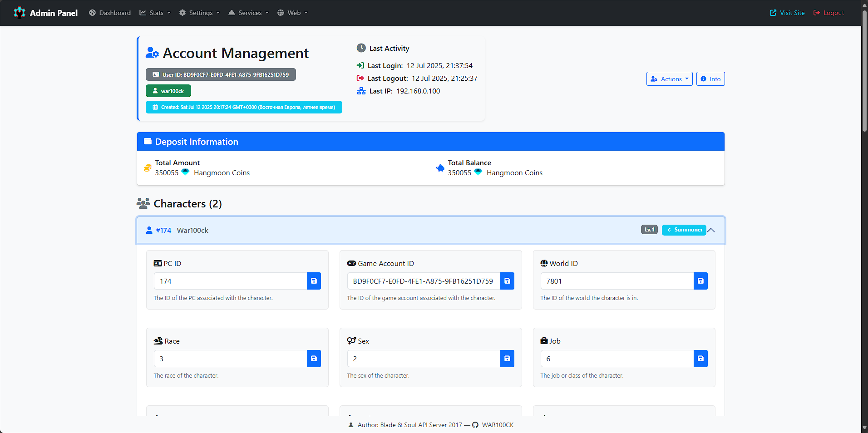Click the User ID badge
The image size is (868, 433).
coord(221,74)
